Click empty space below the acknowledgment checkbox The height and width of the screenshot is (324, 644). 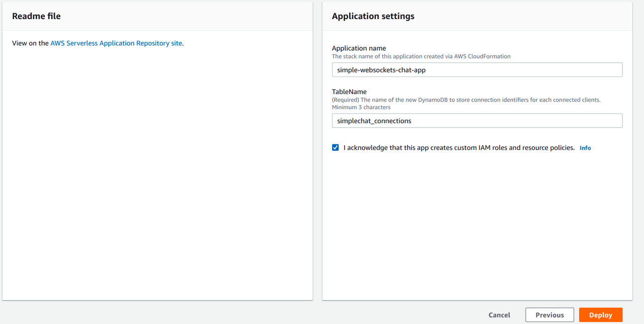pos(477,226)
